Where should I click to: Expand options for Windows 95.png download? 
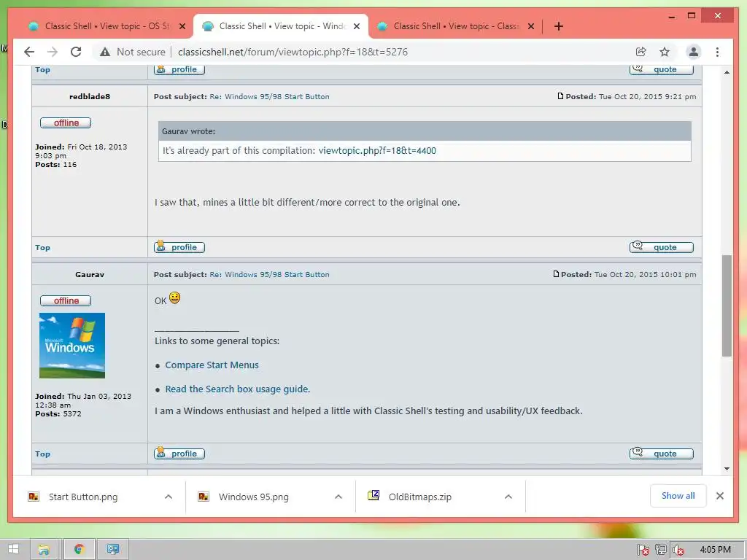(338, 497)
